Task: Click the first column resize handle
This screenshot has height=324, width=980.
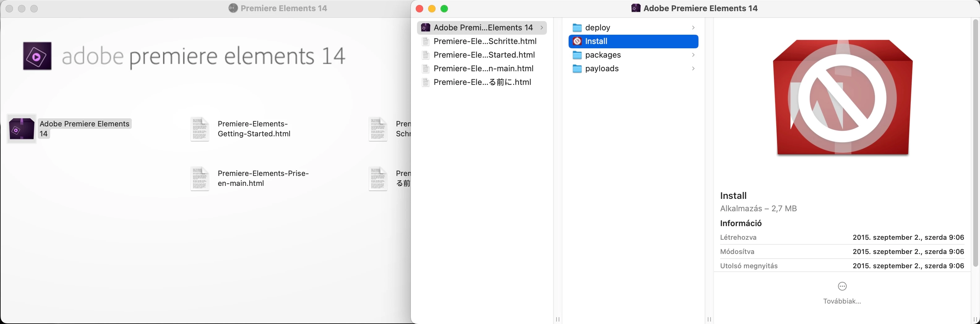Action: pos(557,319)
